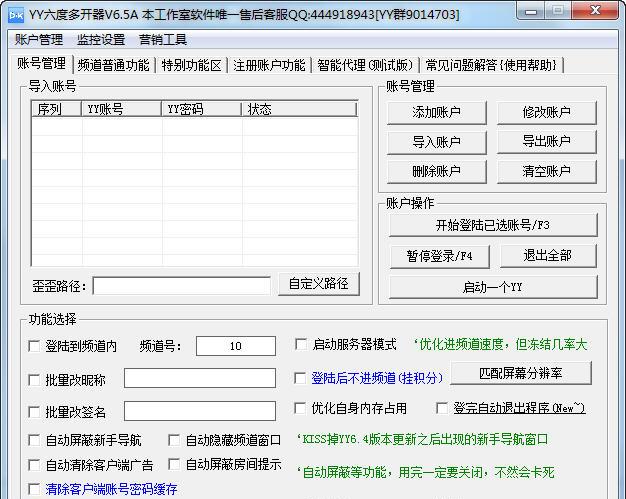The width and height of the screenshot is (626, 499).
Task: Open the 营销工具 menu
Action: [163, 40]
